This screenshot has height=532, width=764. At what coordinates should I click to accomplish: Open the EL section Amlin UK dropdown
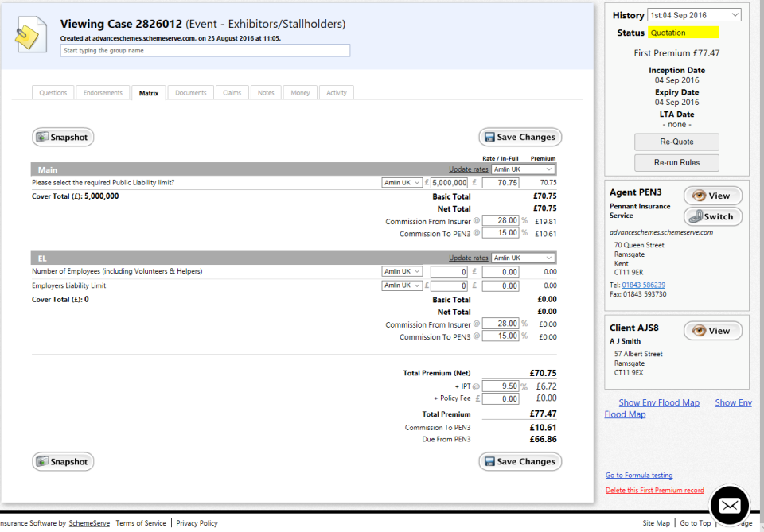pos(523,257)
